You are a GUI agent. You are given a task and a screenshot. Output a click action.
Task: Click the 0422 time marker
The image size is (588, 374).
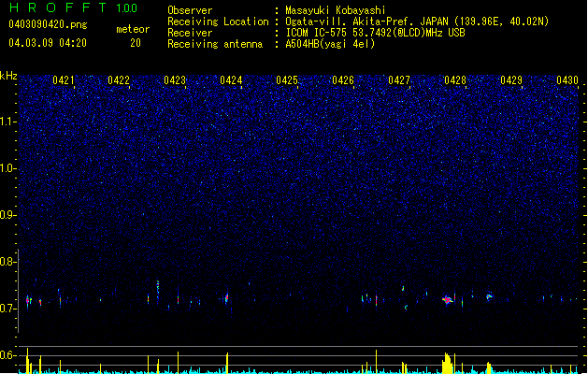coord(119,80)
